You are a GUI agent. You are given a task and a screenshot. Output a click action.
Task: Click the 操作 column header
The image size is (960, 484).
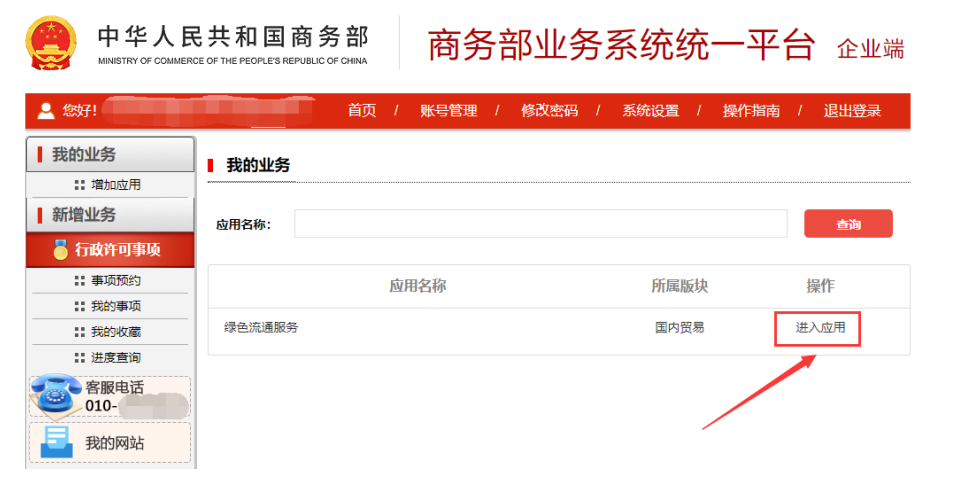[x=820, y=286]
